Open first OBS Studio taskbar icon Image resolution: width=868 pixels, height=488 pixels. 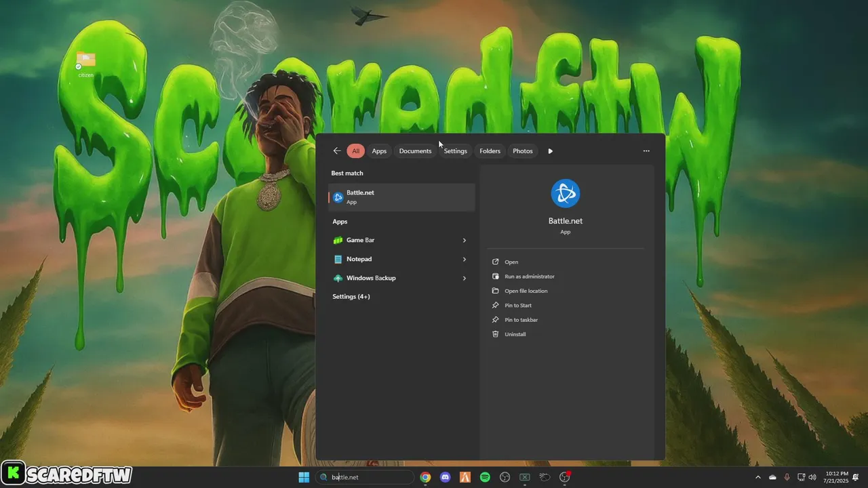(x=505, y=477)
